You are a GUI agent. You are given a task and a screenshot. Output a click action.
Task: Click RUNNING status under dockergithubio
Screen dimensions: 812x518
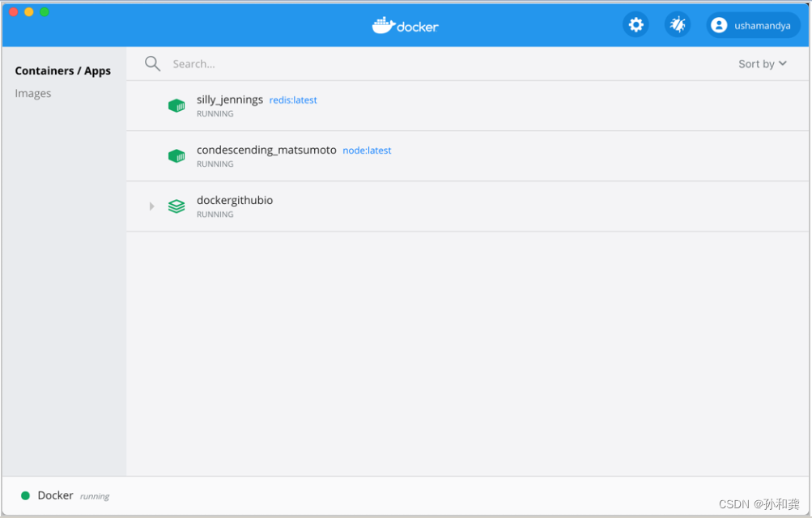[x=215, y=214]
